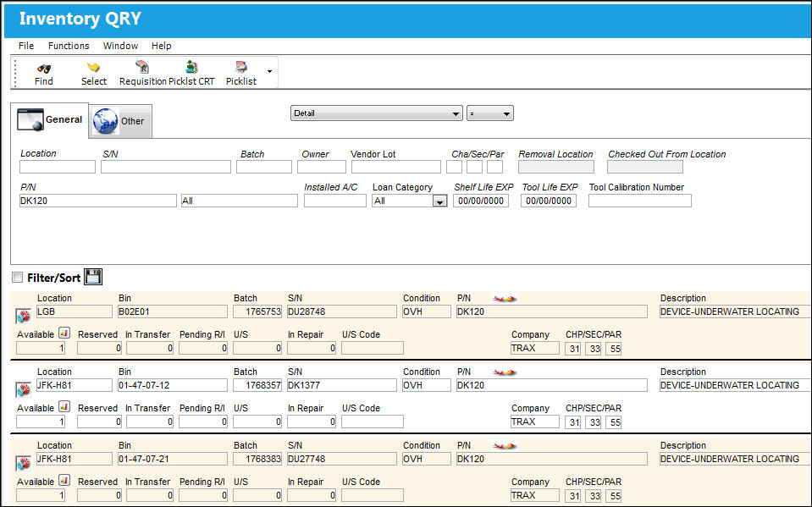
Task: Click the Batch search field
Action: [264, 167]
